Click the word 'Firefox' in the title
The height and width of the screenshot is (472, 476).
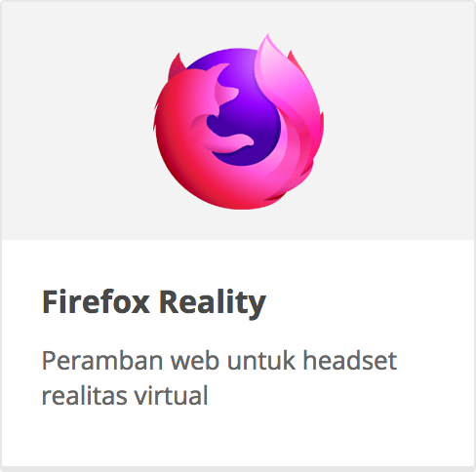[96, 302]
